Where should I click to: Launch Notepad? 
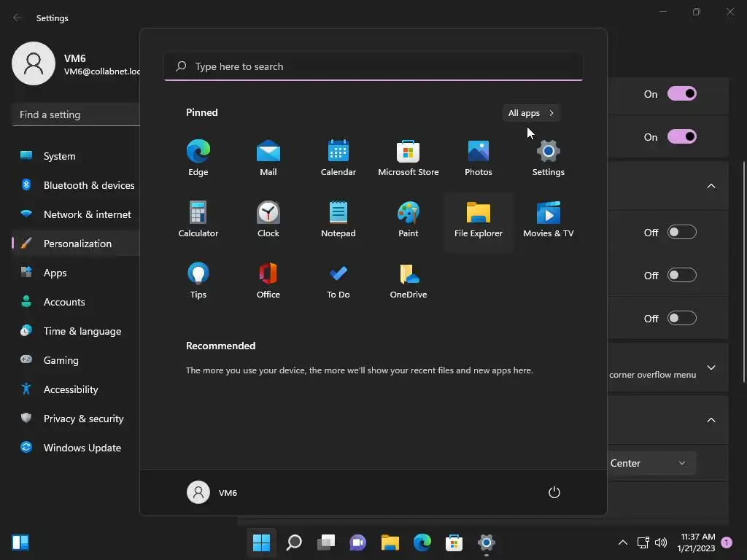click(338, 219)
